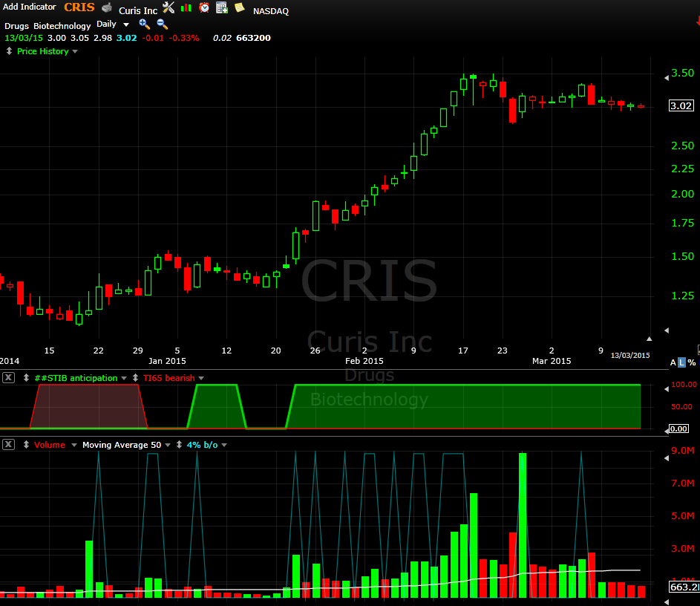
Task: Click the Curis Inc company name
Action: coord(138,10)
